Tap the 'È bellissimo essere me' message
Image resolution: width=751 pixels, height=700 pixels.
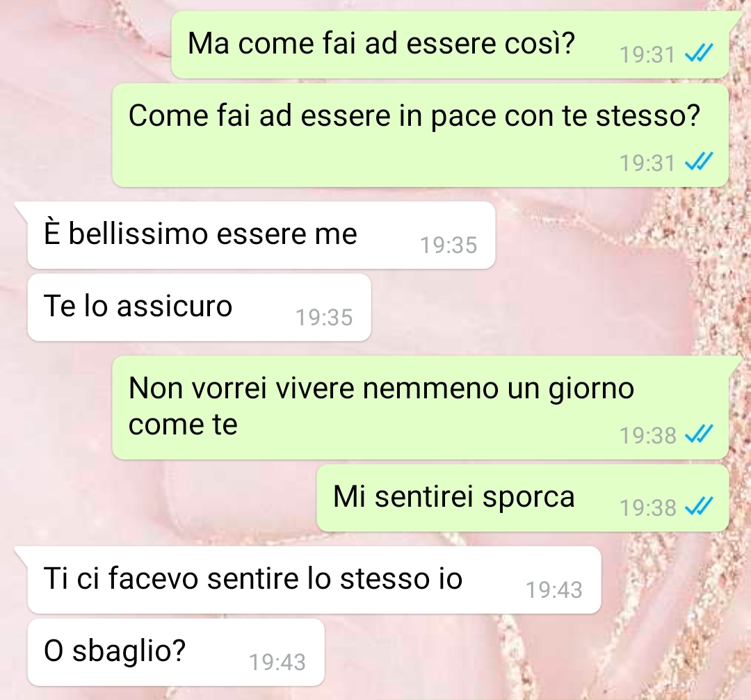pyautogui.click(x=261, y=235)
